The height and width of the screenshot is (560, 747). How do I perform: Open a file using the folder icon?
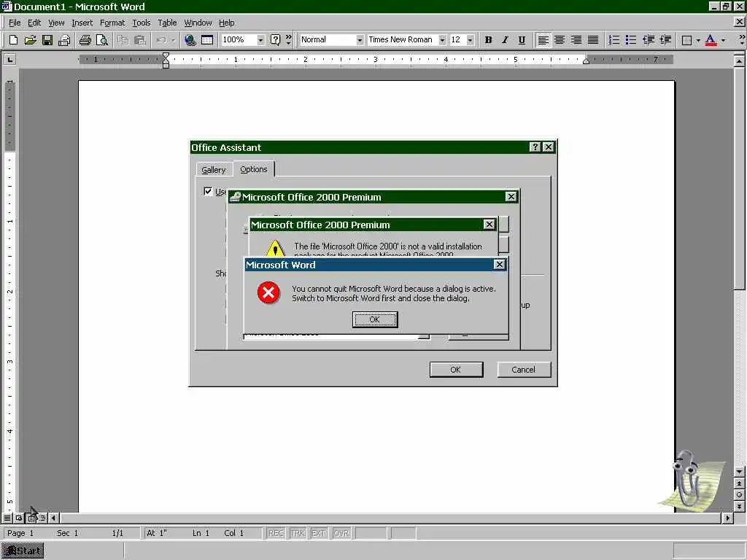(30, 40)
